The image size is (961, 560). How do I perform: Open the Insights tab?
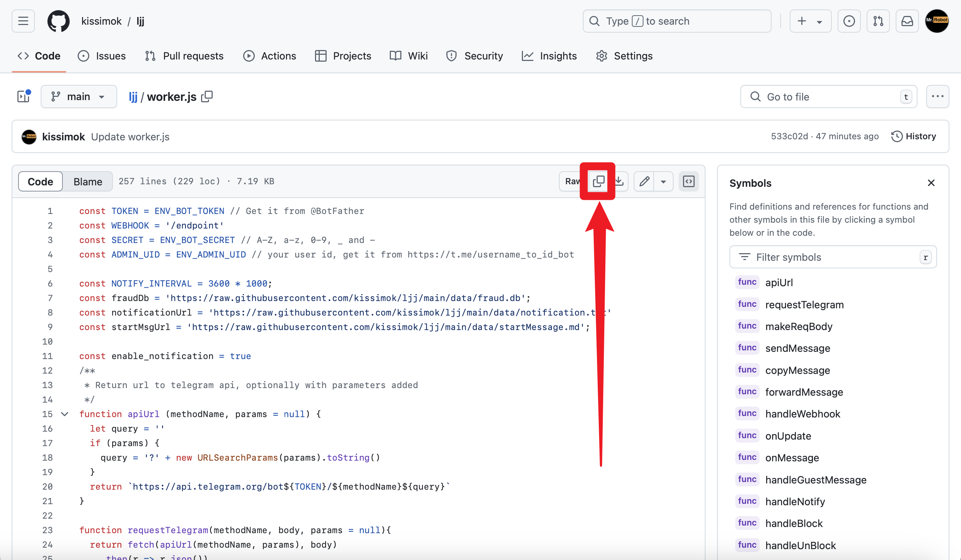(549, 56)
